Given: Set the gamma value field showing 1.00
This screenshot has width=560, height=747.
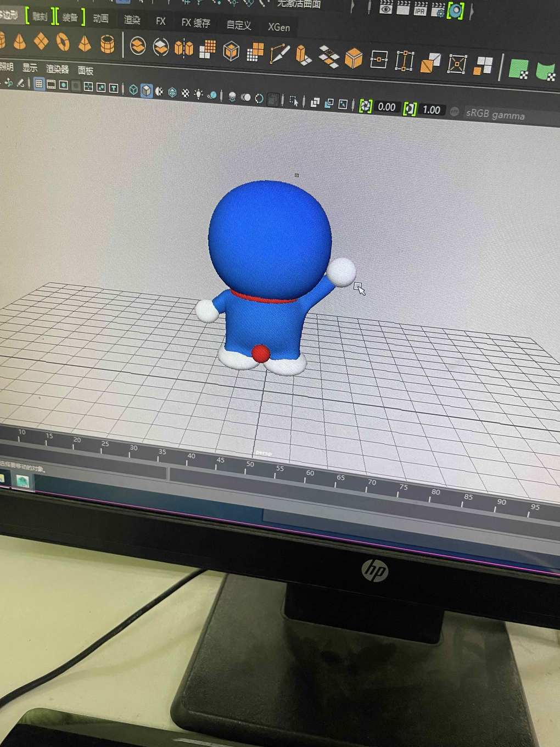Looking at the screenshot, I should [432, 110].
